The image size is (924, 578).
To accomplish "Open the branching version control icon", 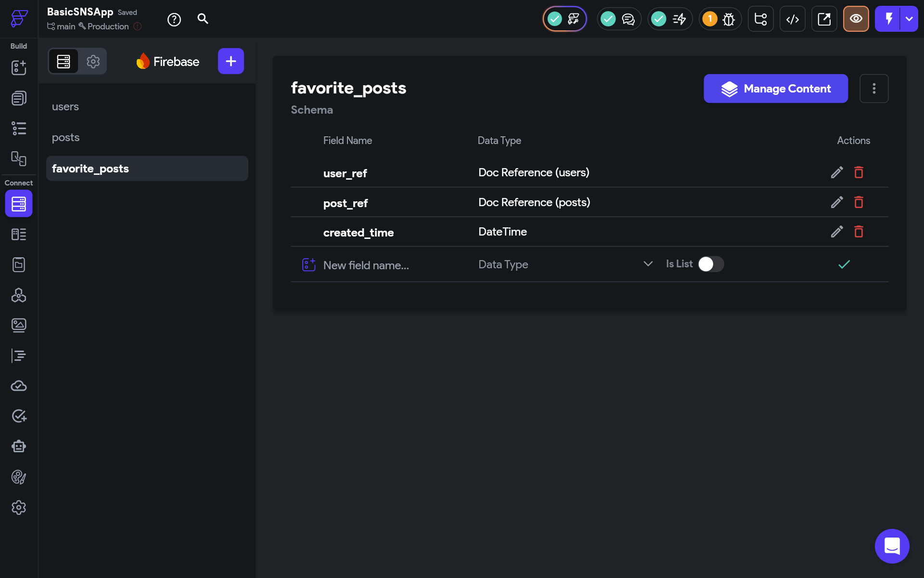I will [x=760, y=19].
